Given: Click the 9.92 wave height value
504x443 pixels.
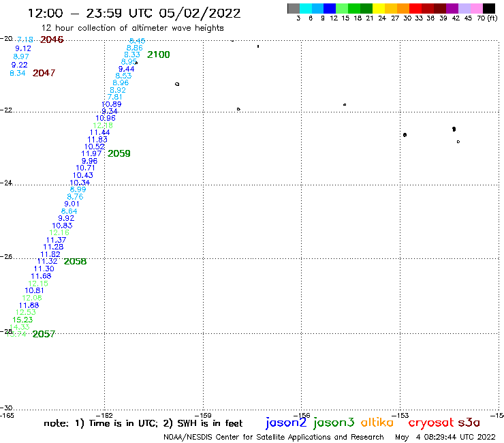Looking at the screenshot, I should 66,218.
